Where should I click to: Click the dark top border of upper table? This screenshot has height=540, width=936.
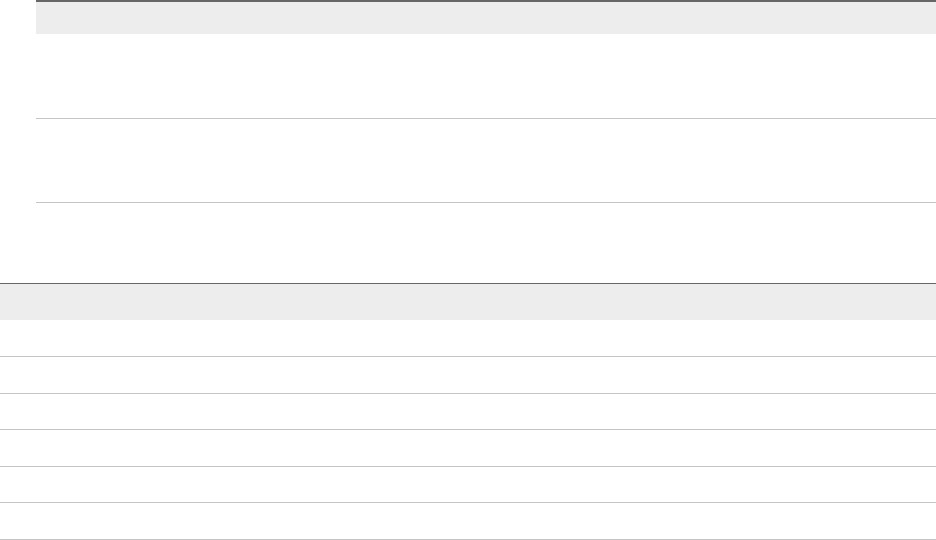pyautogui.click(x=479, y=1)
